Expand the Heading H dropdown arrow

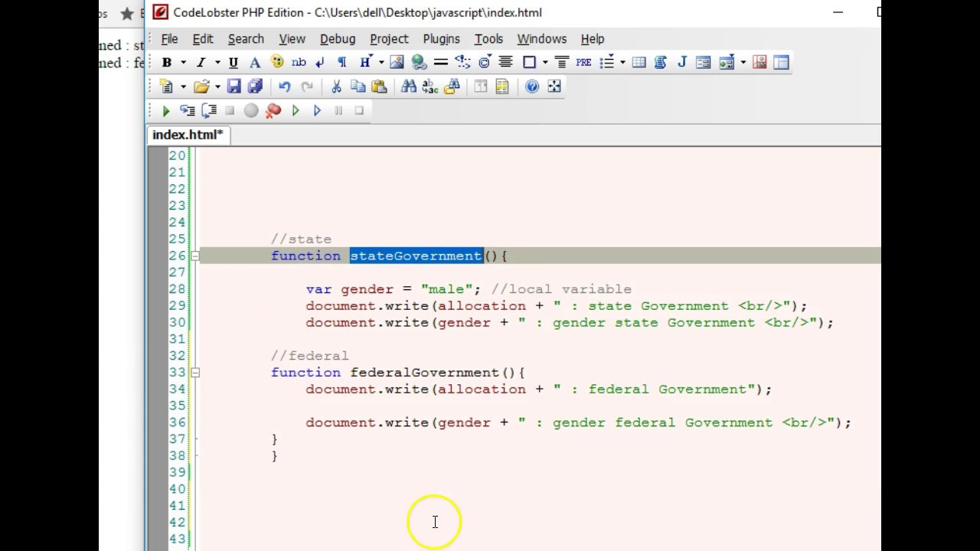point(381,63)
